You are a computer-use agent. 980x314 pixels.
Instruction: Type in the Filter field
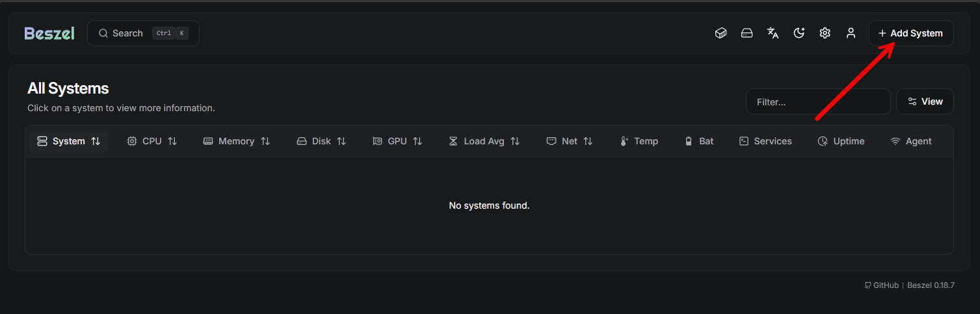tap(817, 102)
